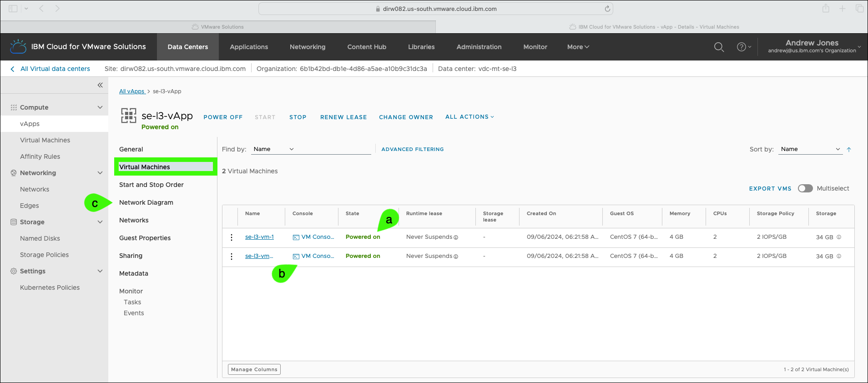Switch to the VMware Solutions browser tab
The width and height of the screenshot is (868, 383).
tap(218, 27)
